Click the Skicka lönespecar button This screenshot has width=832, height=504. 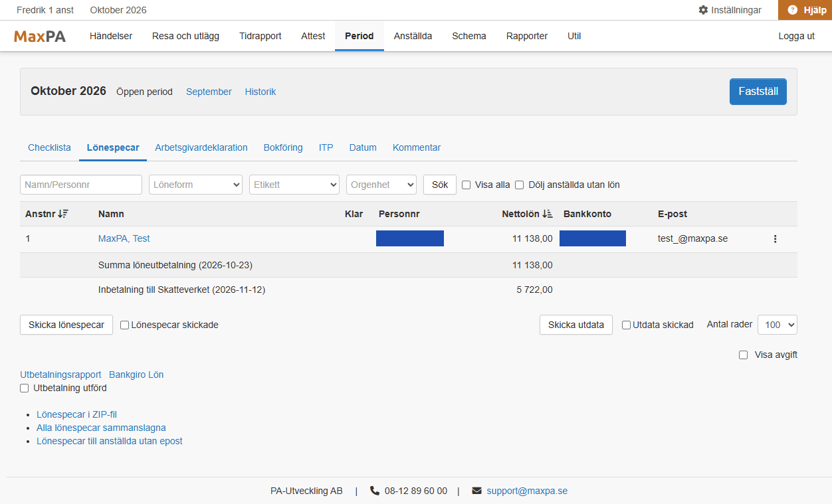(x=66, y=325)
